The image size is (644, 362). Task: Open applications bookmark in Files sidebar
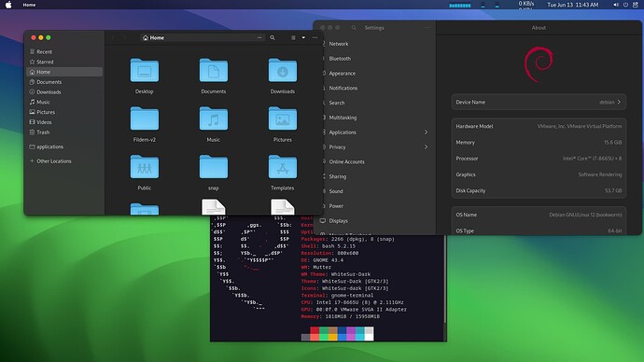(x=64, y=146)
